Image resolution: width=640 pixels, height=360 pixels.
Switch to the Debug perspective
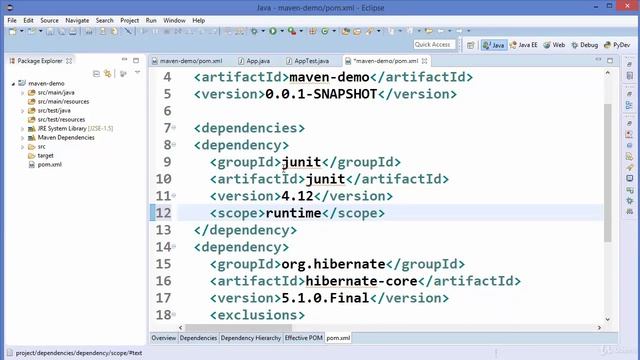(x=584, y=45)
